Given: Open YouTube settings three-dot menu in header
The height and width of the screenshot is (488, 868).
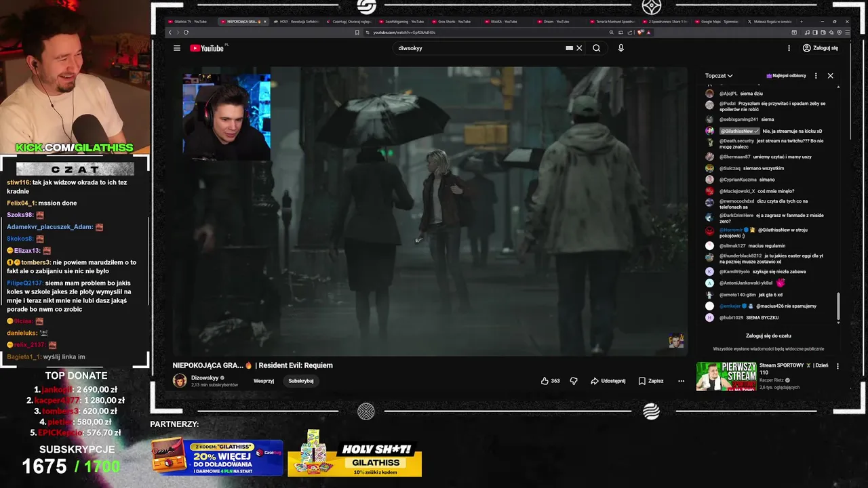Looking at the screenshot, I should pos(789,48).
